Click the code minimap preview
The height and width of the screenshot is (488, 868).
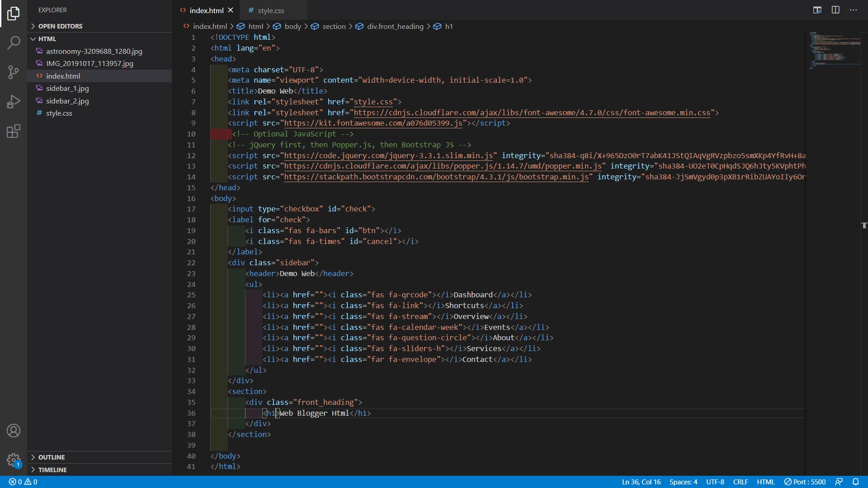[834, 50]
